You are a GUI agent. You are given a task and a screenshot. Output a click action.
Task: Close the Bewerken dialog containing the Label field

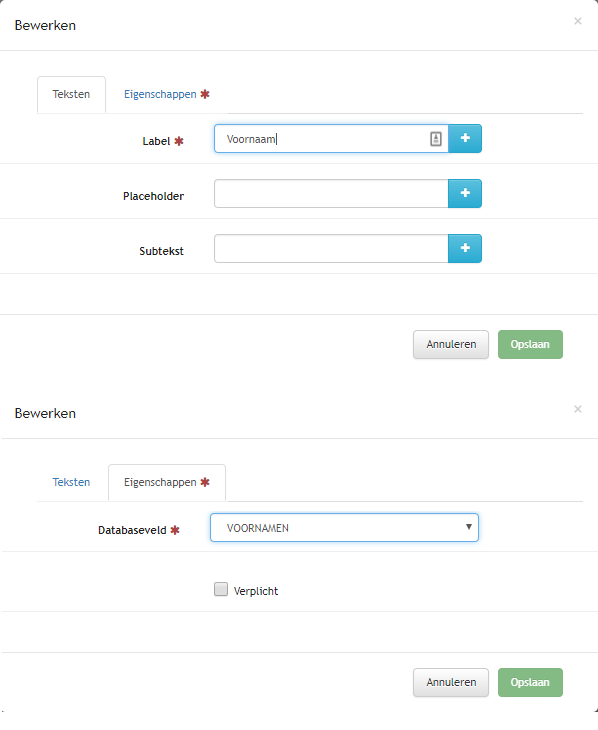578,21
